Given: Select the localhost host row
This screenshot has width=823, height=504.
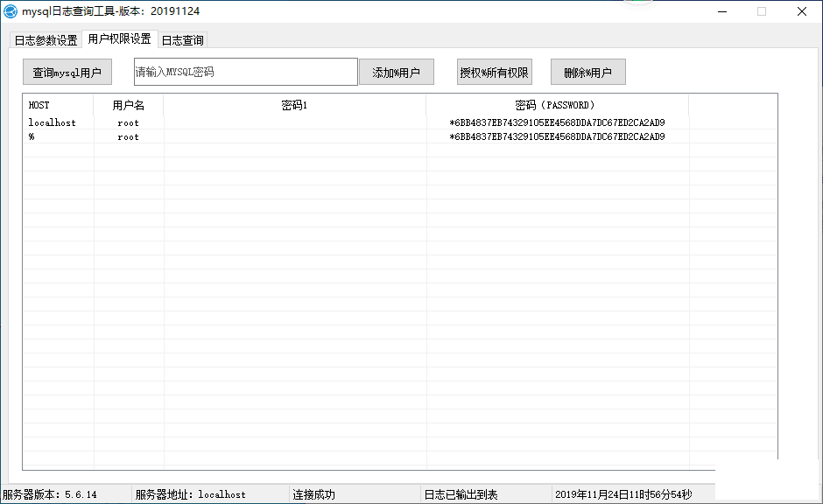Looking at the screenshot, I should [x=400, y=122].
